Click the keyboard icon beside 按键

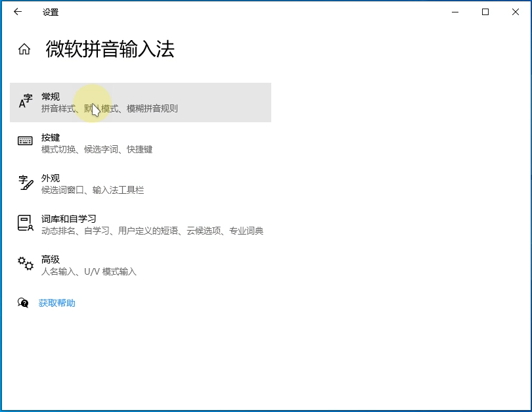(25, 141)
